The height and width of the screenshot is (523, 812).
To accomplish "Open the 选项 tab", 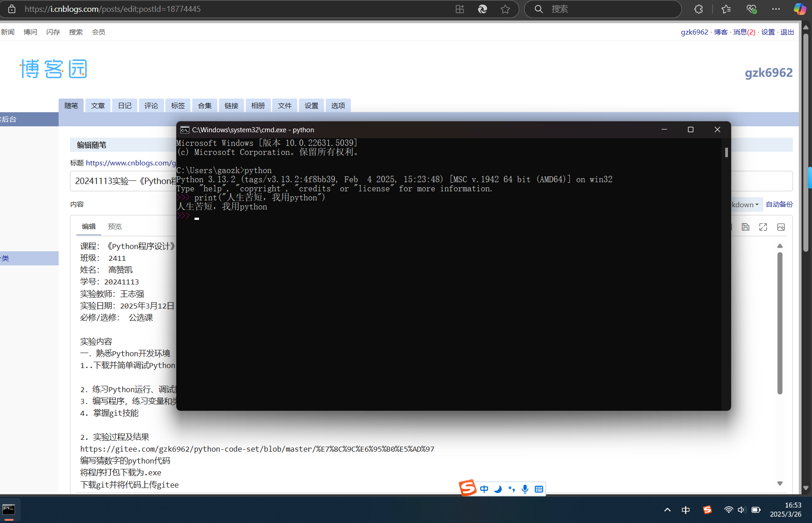I will tap(338, 105).
